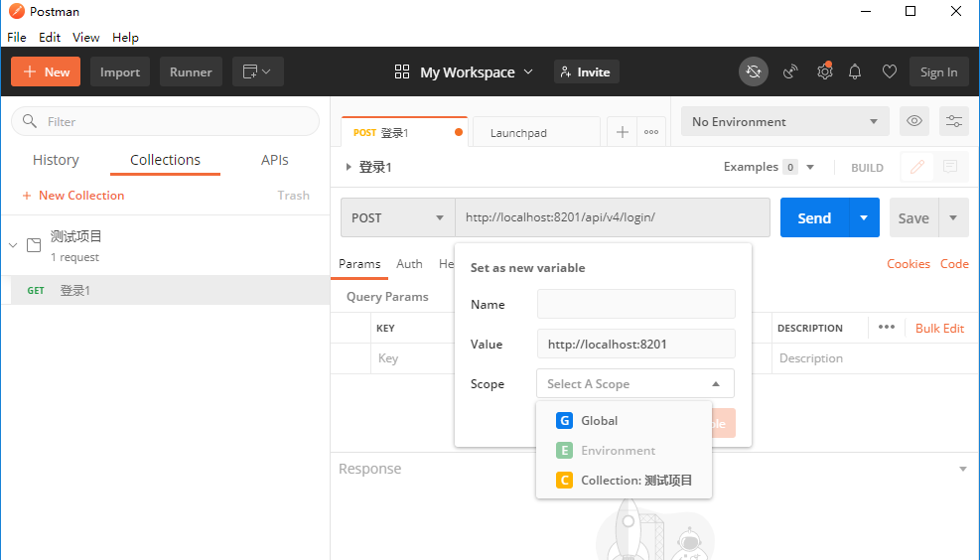The width and height of the screenshot is (980, 560).
Task: Open the Import dialog
Action: point(120,71)
